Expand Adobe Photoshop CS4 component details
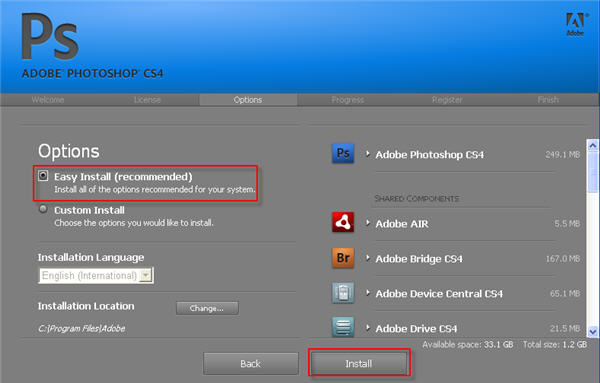The height and width of the screenshot is (383, 600). 368,154
